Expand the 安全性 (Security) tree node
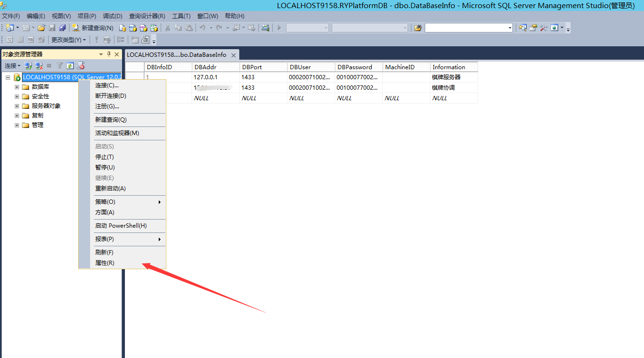The width and height of the screenshot is (644, 358). (17, 96)
